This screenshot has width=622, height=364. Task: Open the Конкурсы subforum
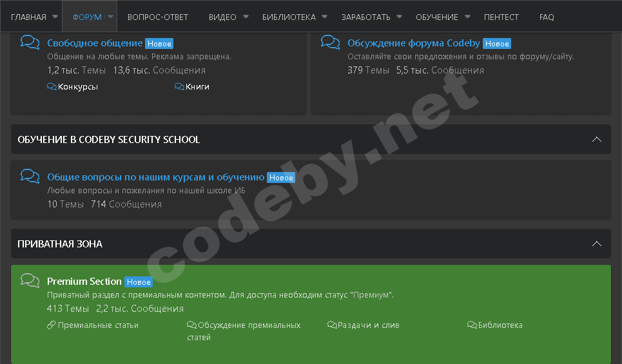[x=78, y=87]
